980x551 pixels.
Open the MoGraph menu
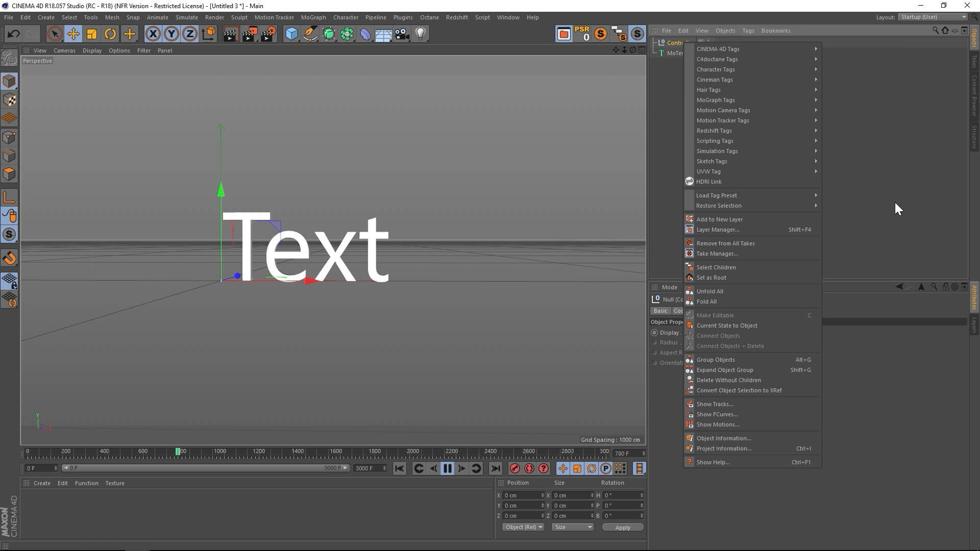pos(313,17)
